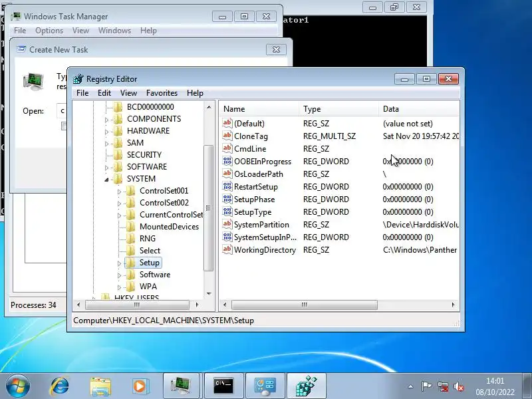
Task: Click values pane scroll right arrow
Action: coord(453,305)
